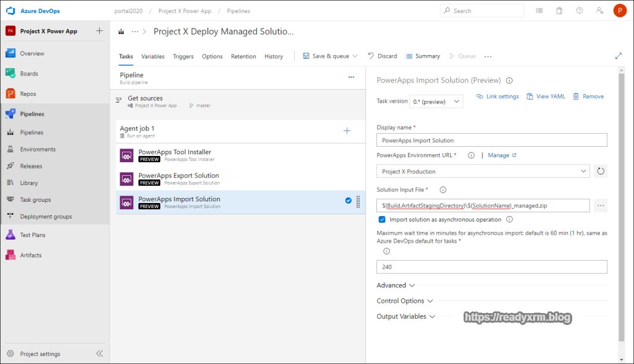Screen dimensions: 634x364
Task: Open Test Plans in the sidebar
Action: 33,235
